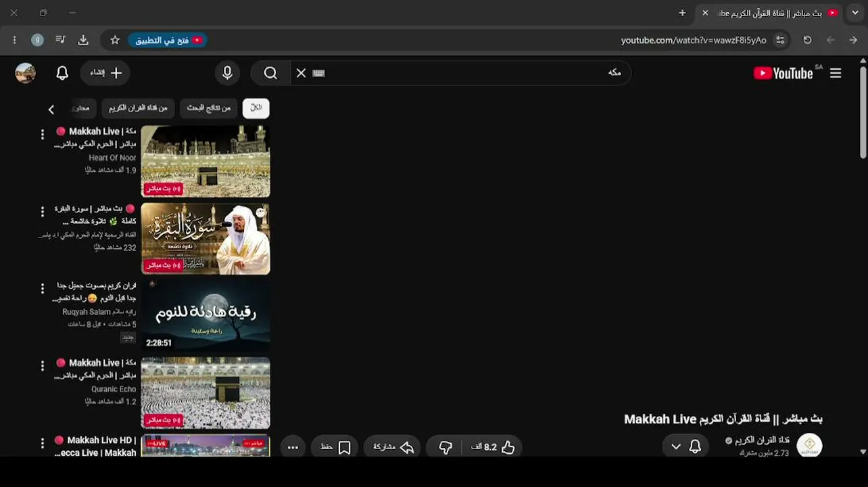Submit search with magnifier button
This screenshot has height=487, width=868.
270,73
